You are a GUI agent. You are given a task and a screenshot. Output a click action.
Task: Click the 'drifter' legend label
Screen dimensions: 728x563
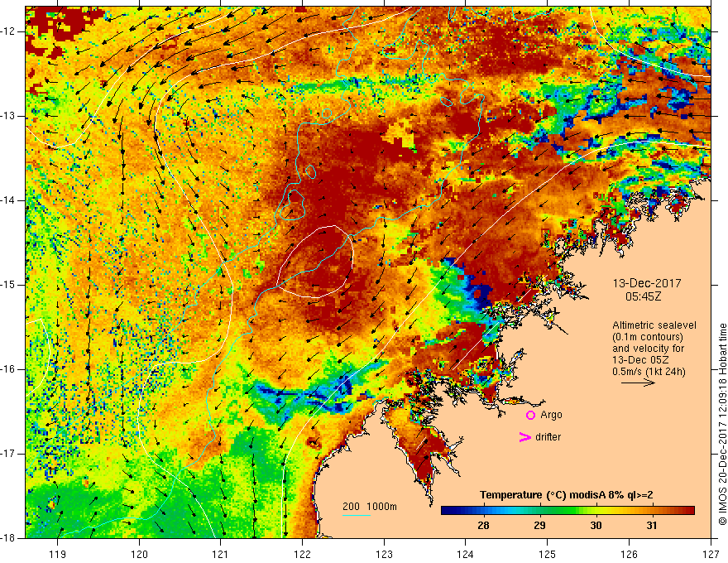[548, 437]
